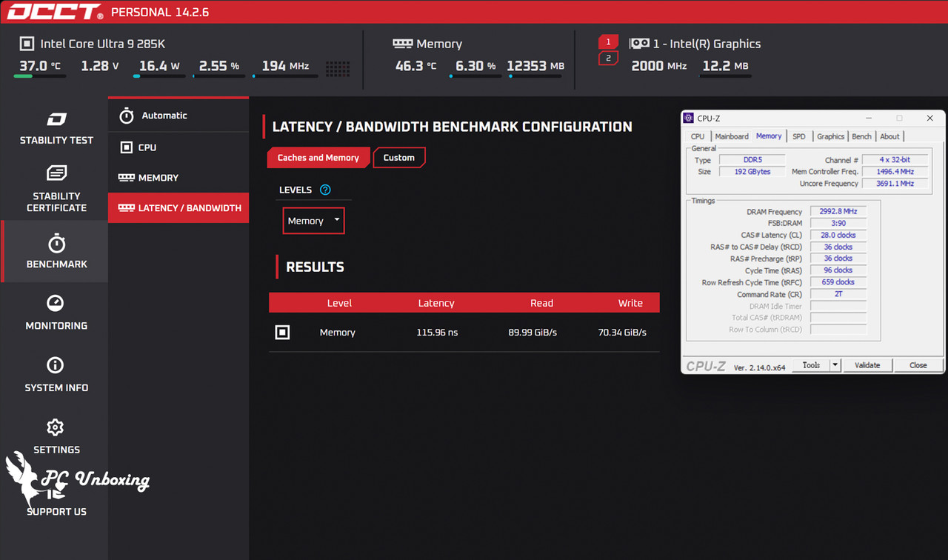The width and height of the screenshot is (948, 560).
Task: Open the Mainboard tab in CPU-Z
Action: 732,136
